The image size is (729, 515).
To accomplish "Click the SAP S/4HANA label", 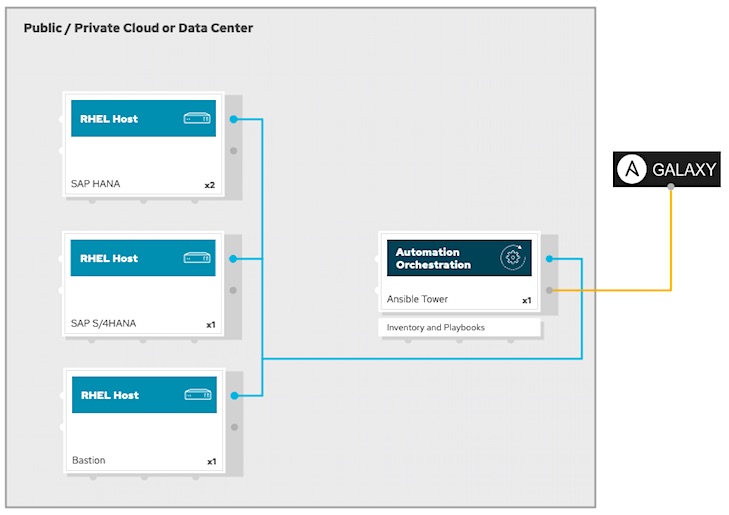I will (103, 323).
